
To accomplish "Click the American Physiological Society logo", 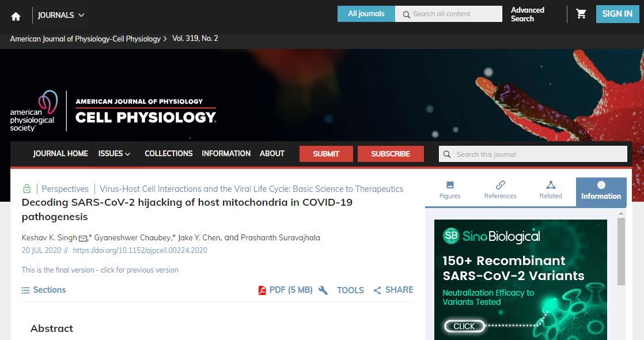I will tap(33, 111).
